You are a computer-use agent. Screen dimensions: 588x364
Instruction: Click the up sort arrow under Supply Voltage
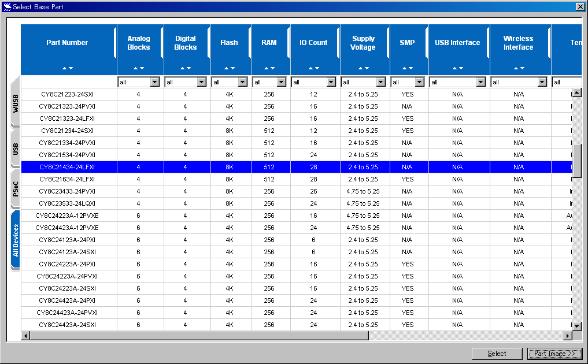point(360,68)
